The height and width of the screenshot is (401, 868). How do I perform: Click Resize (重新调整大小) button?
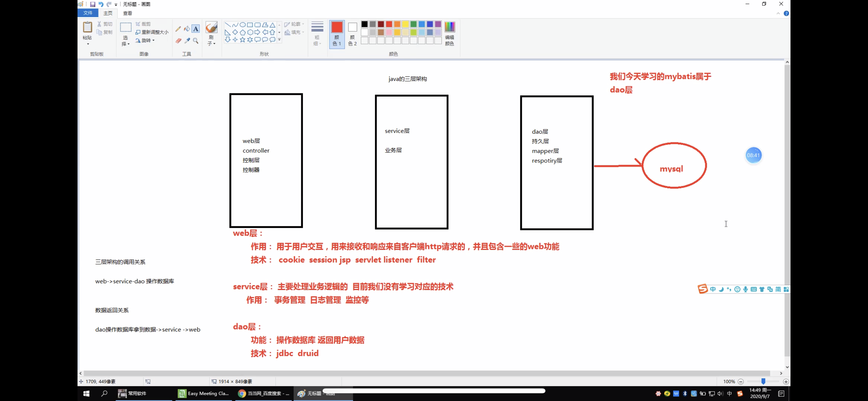(152, 32)
